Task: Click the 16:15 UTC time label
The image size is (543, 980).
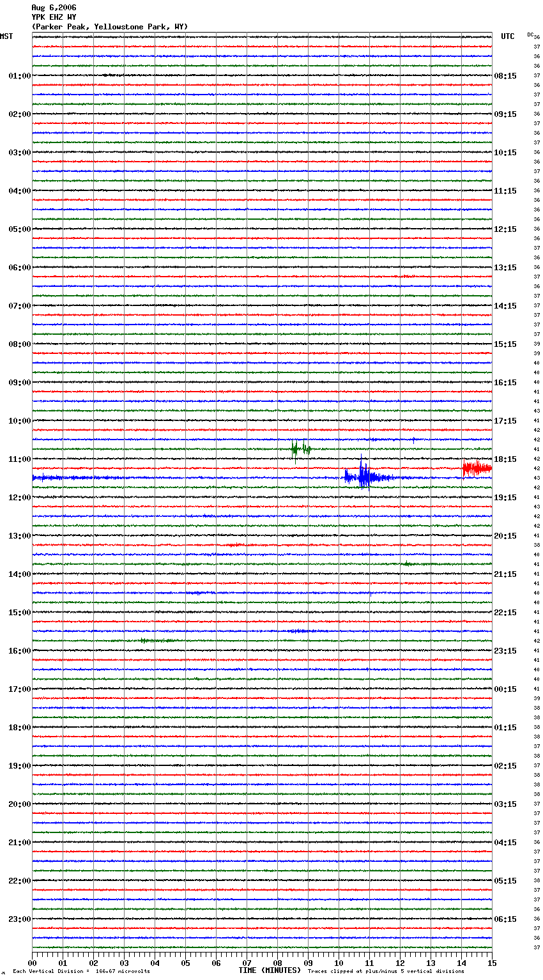Action: pyautogui.click(x=505, y=383)
